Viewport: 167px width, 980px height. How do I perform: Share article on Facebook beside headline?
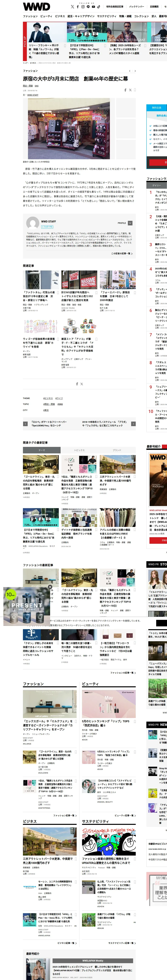[x=125, y=90]
